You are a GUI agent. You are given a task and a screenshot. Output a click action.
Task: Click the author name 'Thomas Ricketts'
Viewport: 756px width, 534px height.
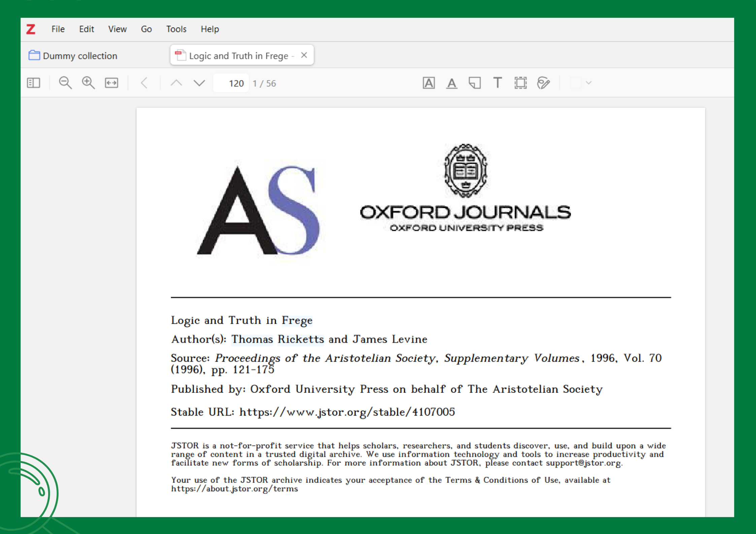(x=277, y=339)
